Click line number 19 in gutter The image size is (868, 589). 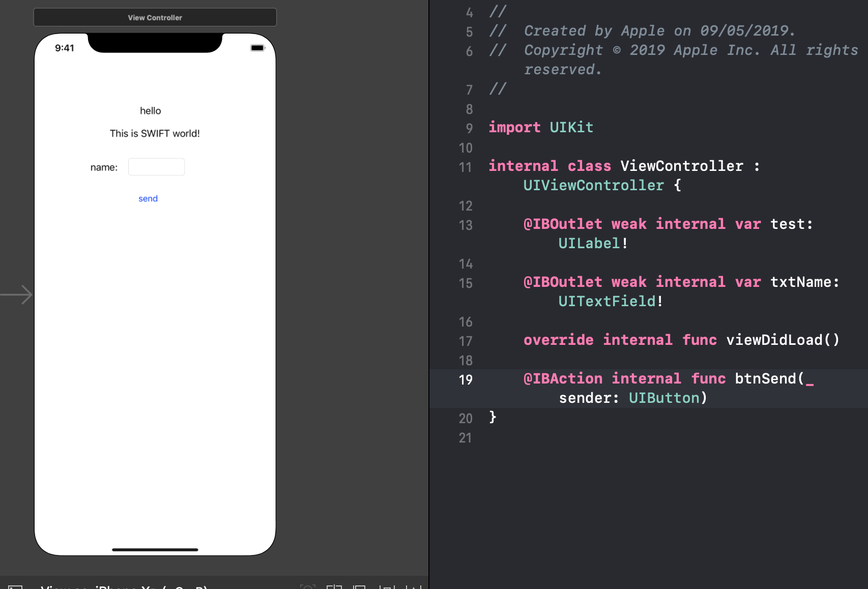466,379
